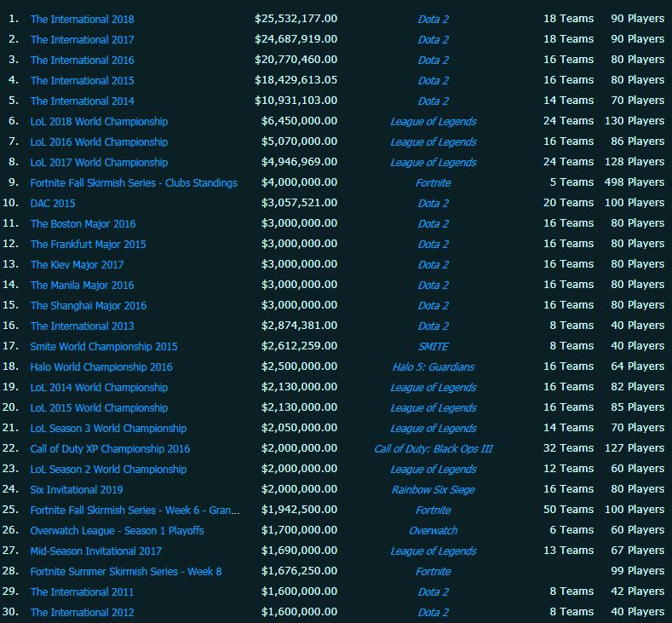
Task: Open The International 2011 tournament link
Action: pyautogui.click(x=82, y=592)
